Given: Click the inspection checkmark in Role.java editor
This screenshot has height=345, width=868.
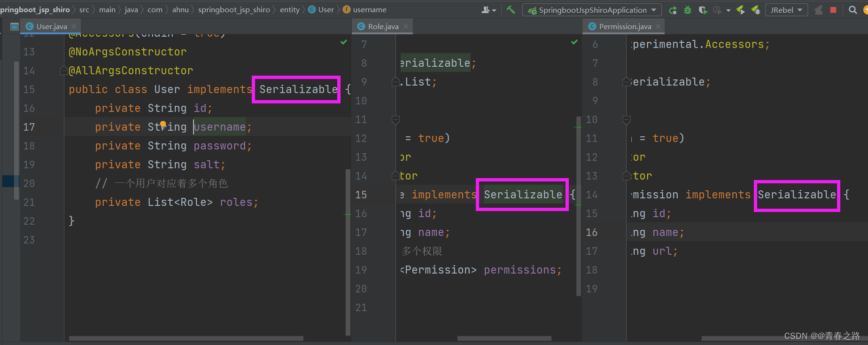Looking at the screenshot, I should [x=574, y=42].
